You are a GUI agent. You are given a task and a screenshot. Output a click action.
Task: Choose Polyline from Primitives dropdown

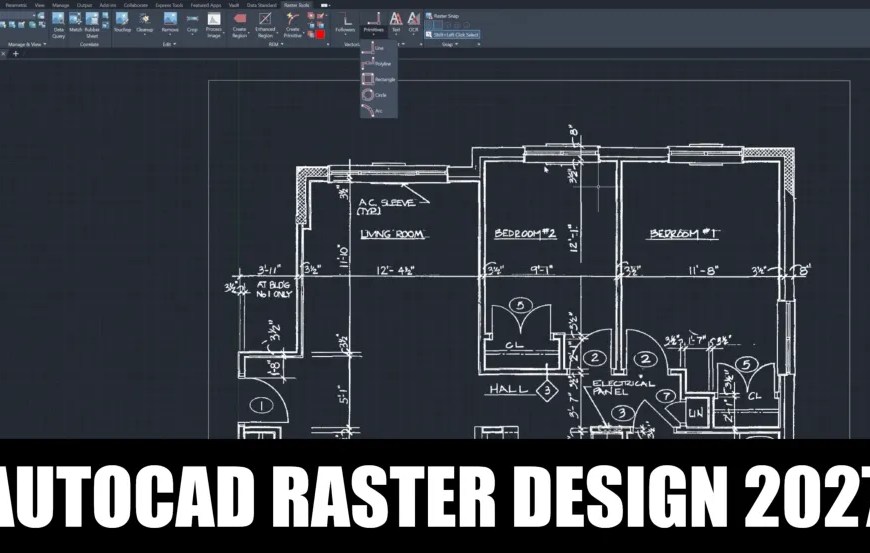pos(377,64)
